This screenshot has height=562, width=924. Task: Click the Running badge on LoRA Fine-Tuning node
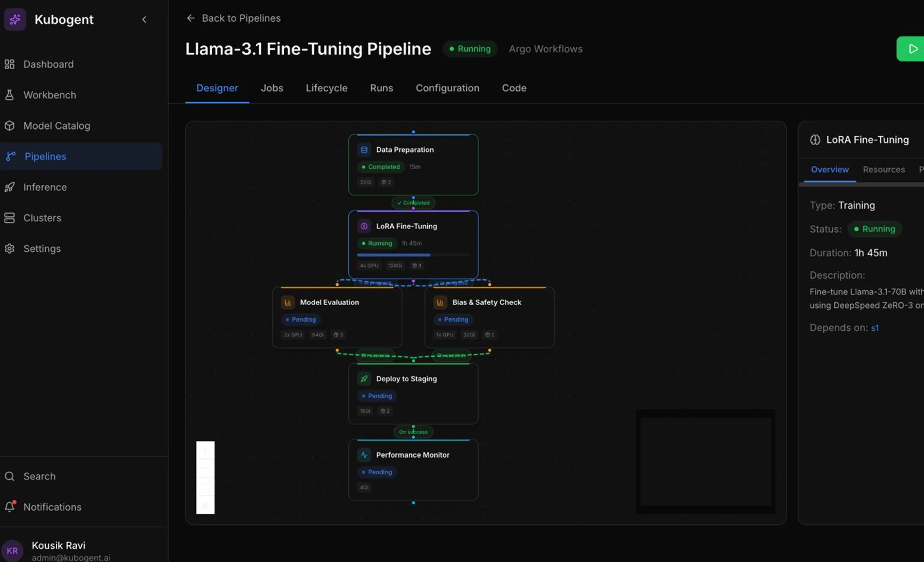coord(376,243)
